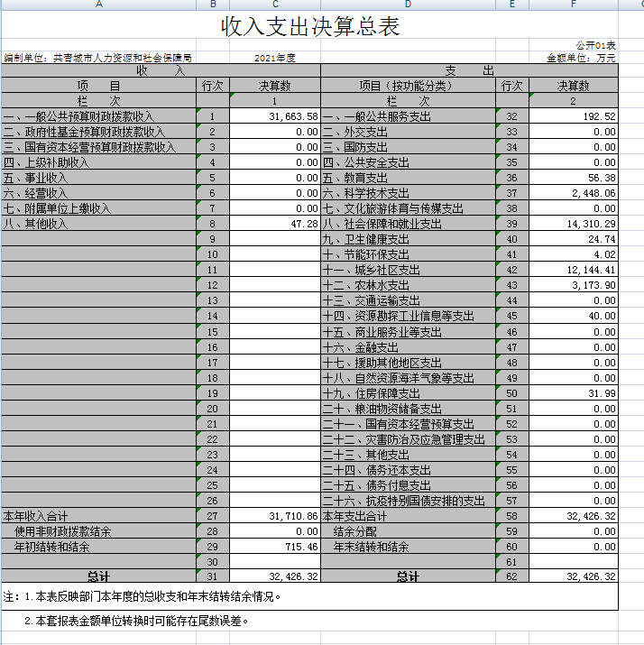Select the 年初结转和结余 amount 715.46
644x645 pixels.
click(x=275, y=547)
